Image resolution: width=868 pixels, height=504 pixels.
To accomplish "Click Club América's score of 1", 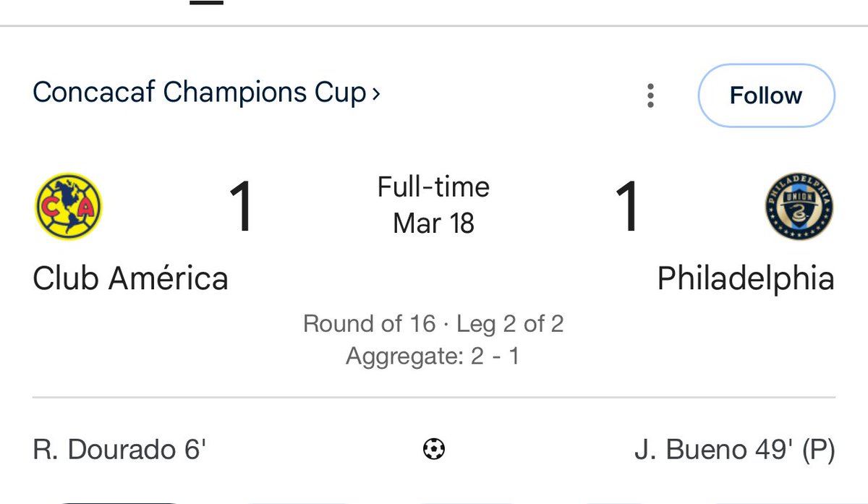I will [x=241, y=208].
